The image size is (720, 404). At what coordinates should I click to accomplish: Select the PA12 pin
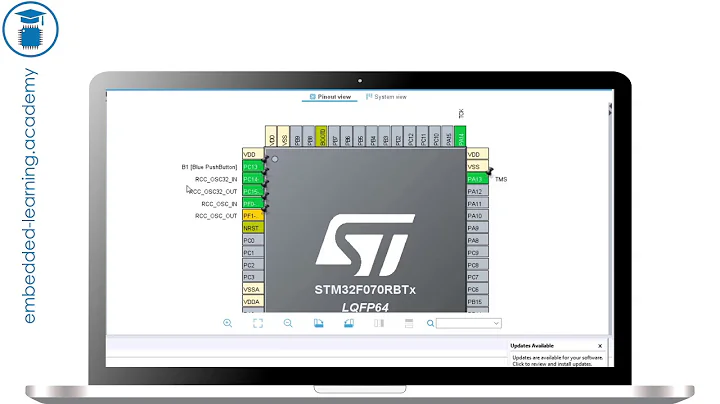pyautogui.click(x=478, y=191)
